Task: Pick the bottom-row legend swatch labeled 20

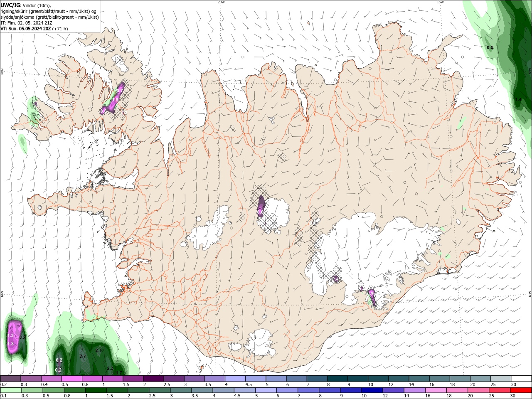Action: [x=478, y=390]
